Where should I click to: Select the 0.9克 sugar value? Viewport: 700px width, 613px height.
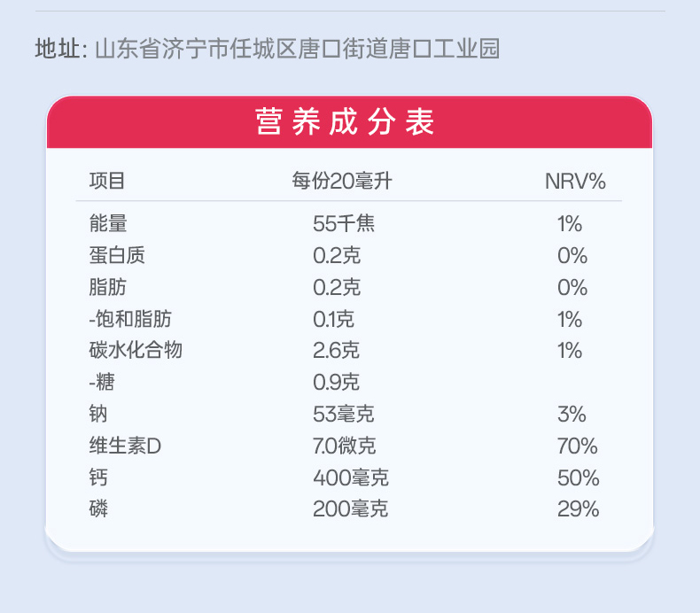point(337,383)
